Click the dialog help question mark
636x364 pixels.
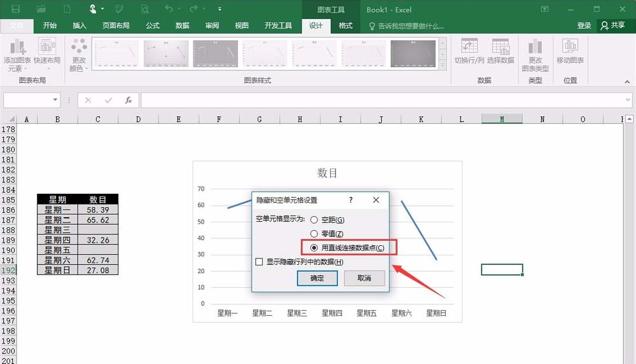351,200
